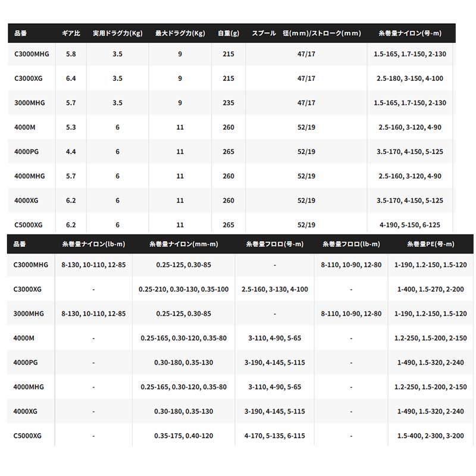Click the 最大ドラグ力(Kg) header cell
The image size is (476, 476).
(x=180, y=33)
